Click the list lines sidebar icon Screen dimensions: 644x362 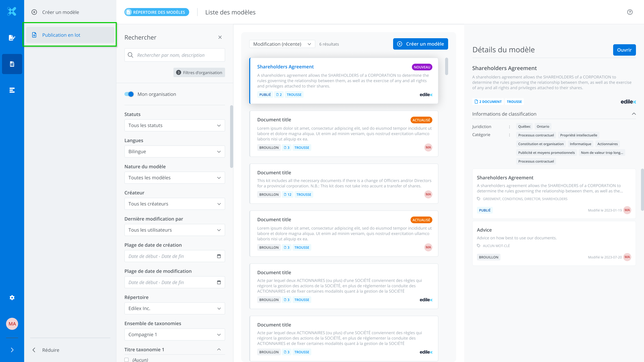point(12,90)
